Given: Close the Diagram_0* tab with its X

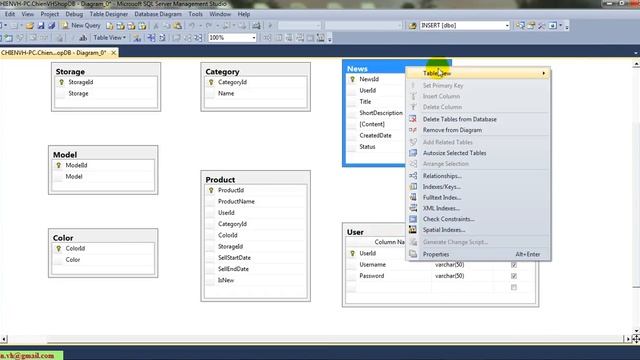Looking at the screenshot, I should (114, 53).
